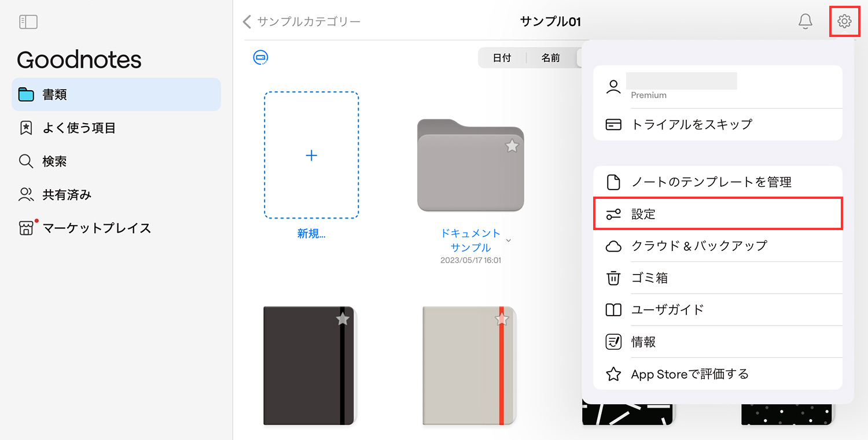Viewport: 868px width, 440px height.
Task: Toggle favorite star on beige notebook
Action: click(502, 319)
